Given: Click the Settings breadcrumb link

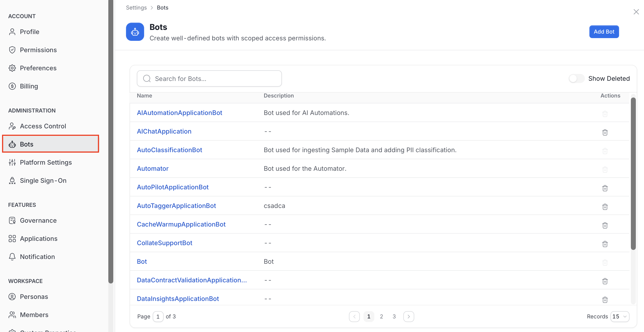Looking at the screenshot, I should pos(136,7).
